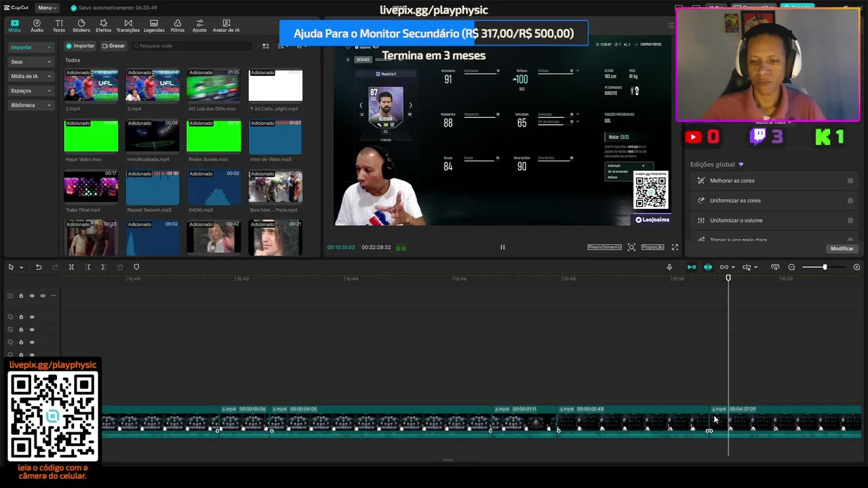Switch to the Transições tab
The height and width of the screenshot is (488, 868).
tap(128, 26)
